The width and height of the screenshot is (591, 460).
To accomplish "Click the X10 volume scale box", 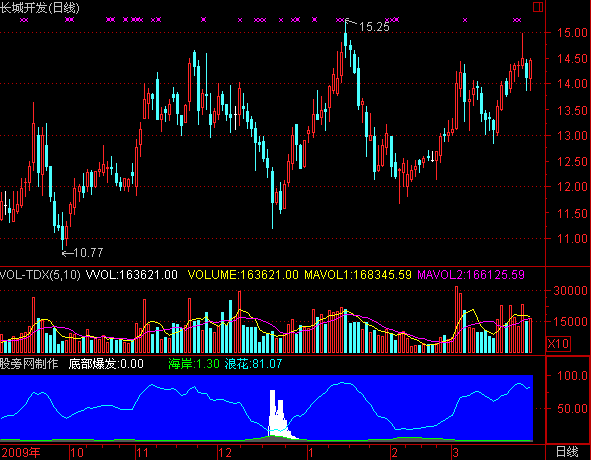I will (x=558, y=343).
